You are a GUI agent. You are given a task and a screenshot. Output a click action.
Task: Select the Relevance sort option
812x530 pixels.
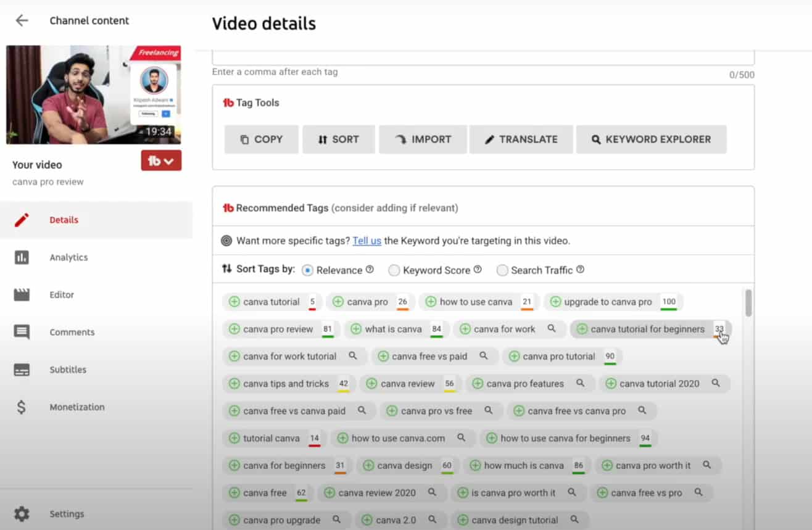[307, 270]
